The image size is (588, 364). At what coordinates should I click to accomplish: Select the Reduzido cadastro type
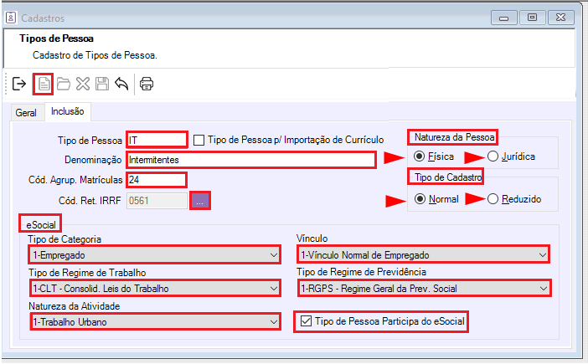click(493, 199)
